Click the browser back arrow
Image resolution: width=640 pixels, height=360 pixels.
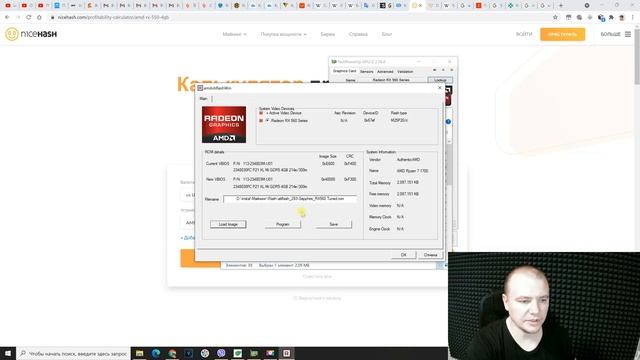[7, 17]
